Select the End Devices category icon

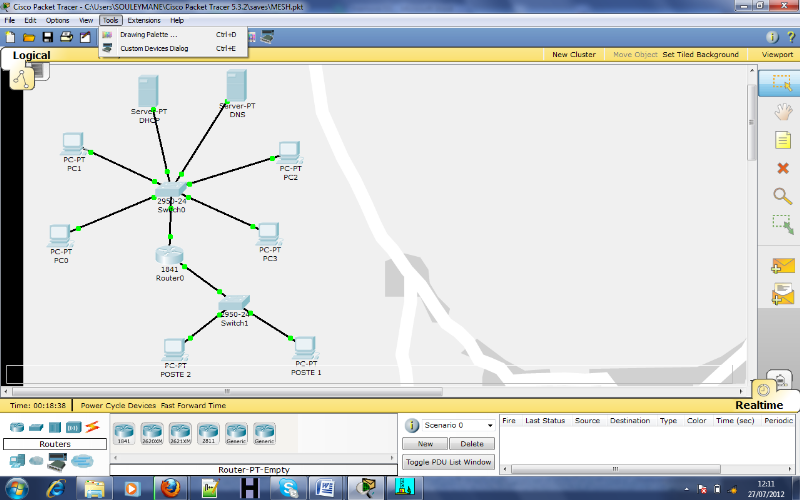click(17, 461)
